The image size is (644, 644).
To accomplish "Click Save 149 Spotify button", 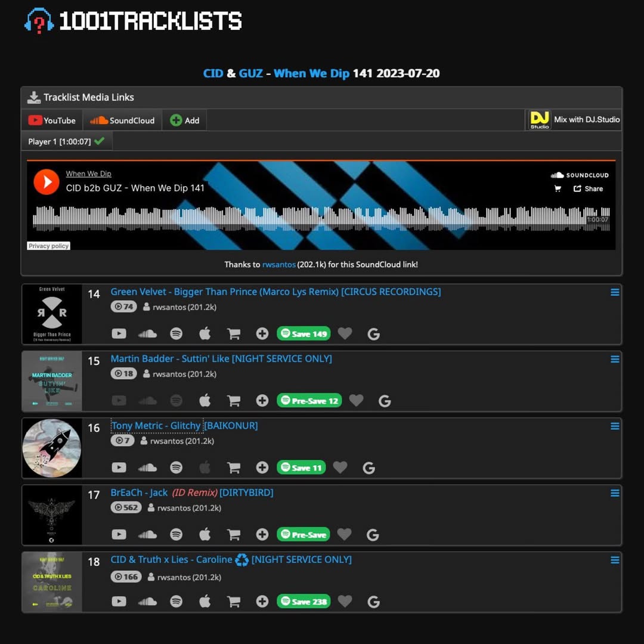I will click(x=304, y=333).
